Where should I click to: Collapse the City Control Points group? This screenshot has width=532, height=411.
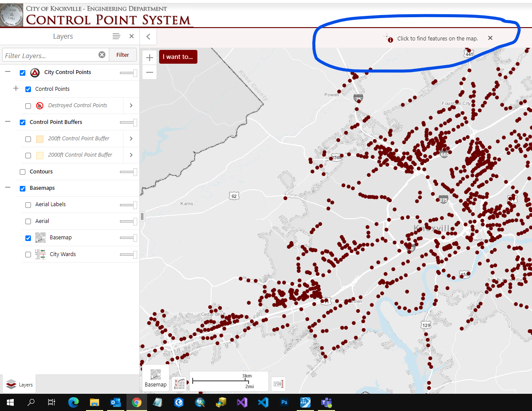[8, 72]
